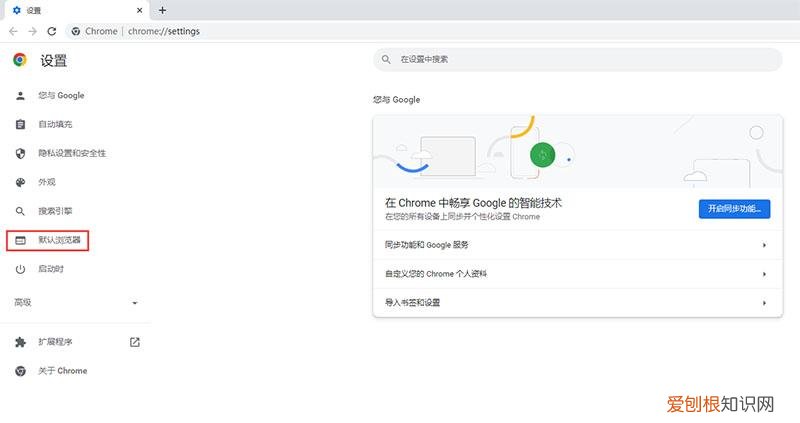800x423 pixels.
Task: Click the blue 开启同步功能 button
Action: click(734, 209)
